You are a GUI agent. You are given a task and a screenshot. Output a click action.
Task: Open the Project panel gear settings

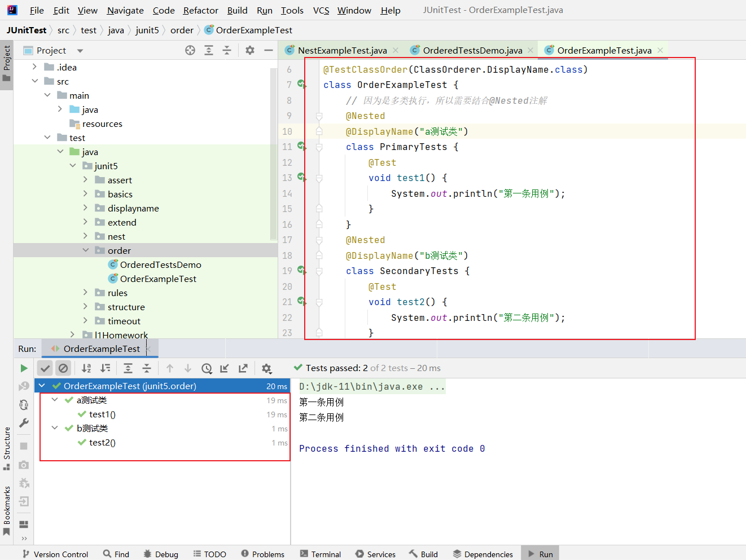click(x=250, y=50)
